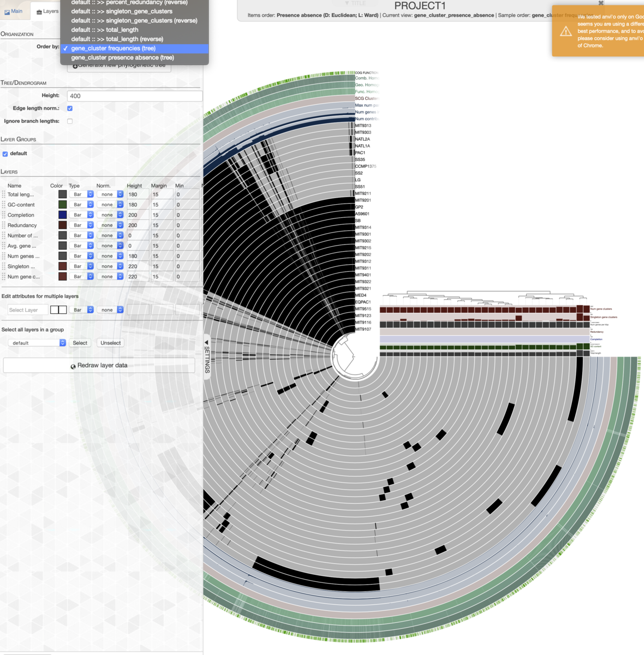Grab the drag handle of Total length layer

3,194
